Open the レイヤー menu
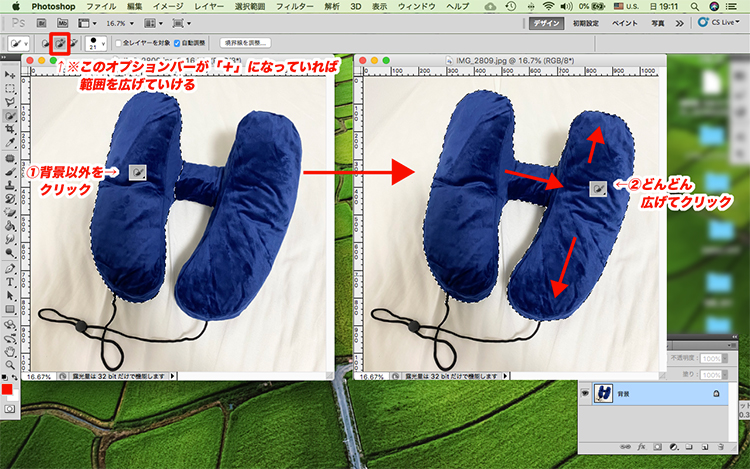 click(x=209, y=6)
